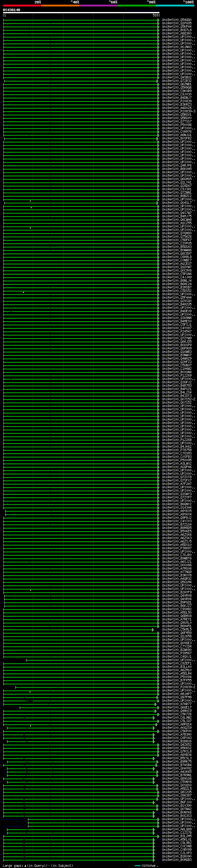
Task: Click the purple ~60% identity legend segment
Action: click(x=99, y=6)
